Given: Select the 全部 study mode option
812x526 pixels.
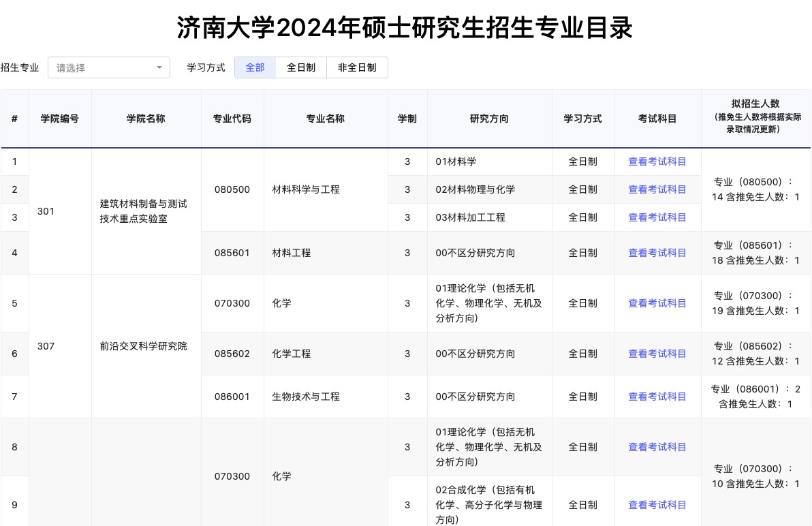Looking at the screenshot, I should [255, 67].
